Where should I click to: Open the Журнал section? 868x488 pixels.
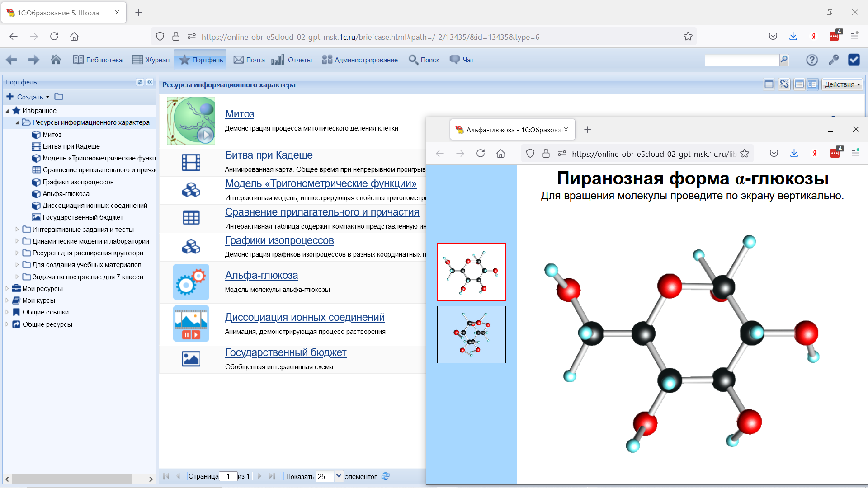point(151,60)
